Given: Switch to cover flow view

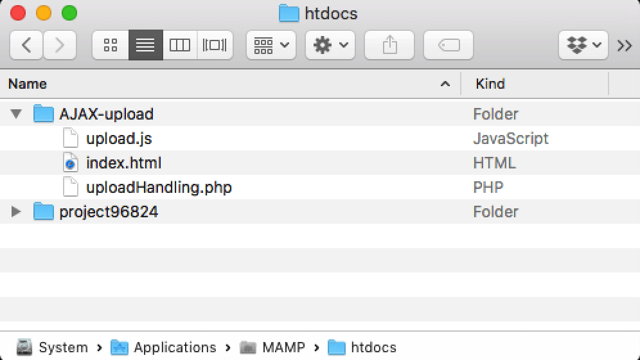Looking at the screenshot, I should pyautogui.click(x=215, y=45).
